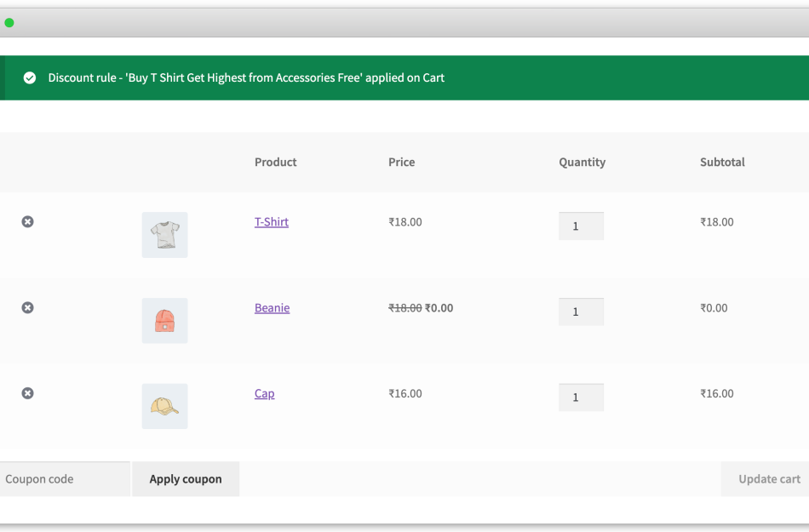
Task: Open the Cap product thumbnail
Action: [x=164, y=406]
